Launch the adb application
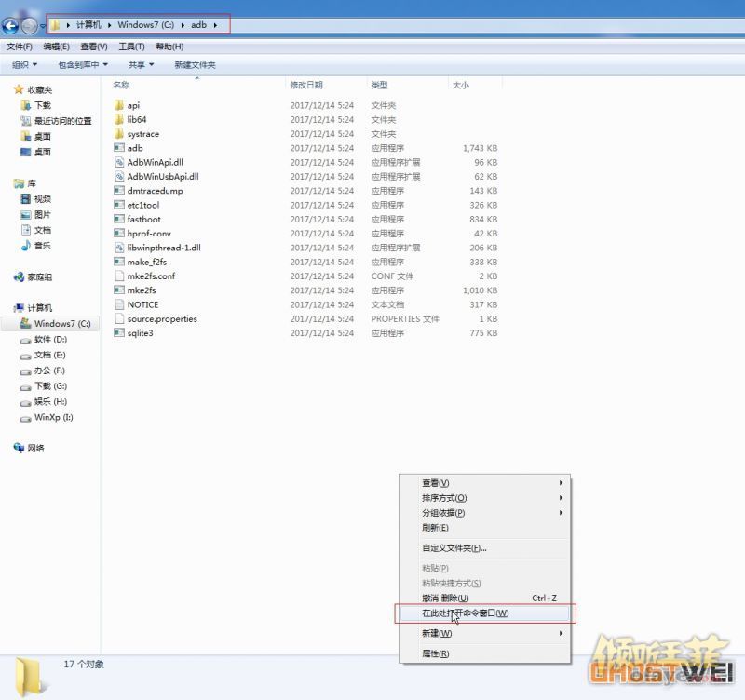 (134, 147)
